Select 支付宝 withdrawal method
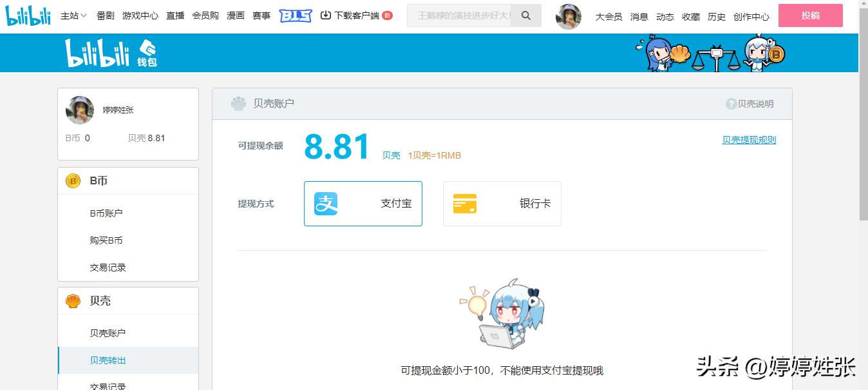Viewport: 868px width, 390px height. coord(363,204)
